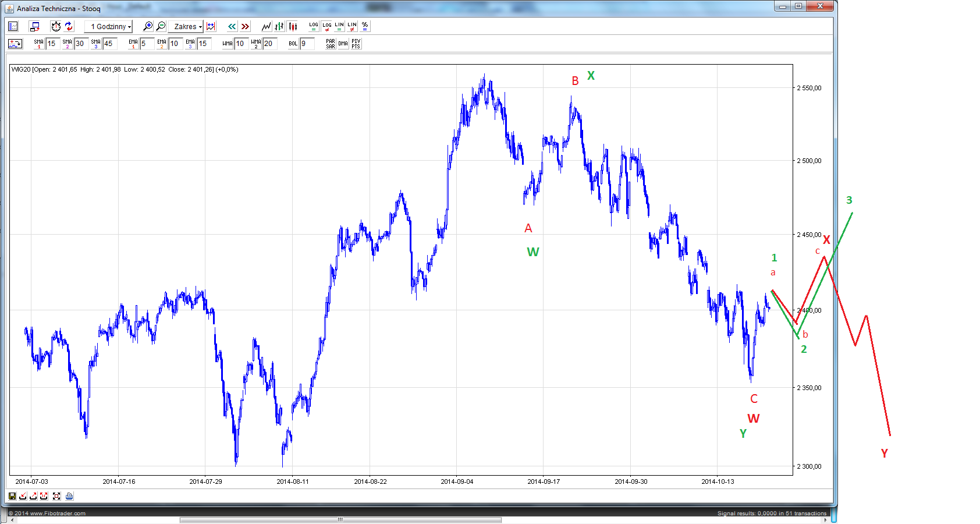Click the save floppy disk icon
Viewport: 980px width, 524px height.
pos(12,496)
